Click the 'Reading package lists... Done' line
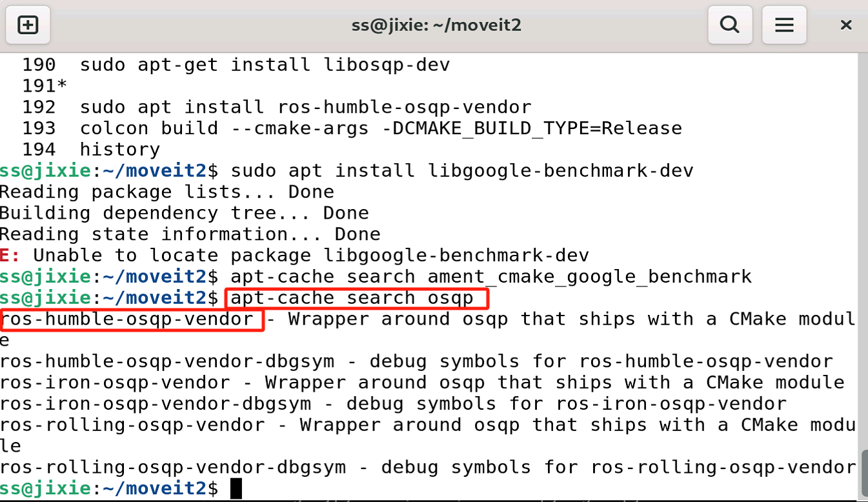Screen dimensions: 868x502 tap(167, 192)
